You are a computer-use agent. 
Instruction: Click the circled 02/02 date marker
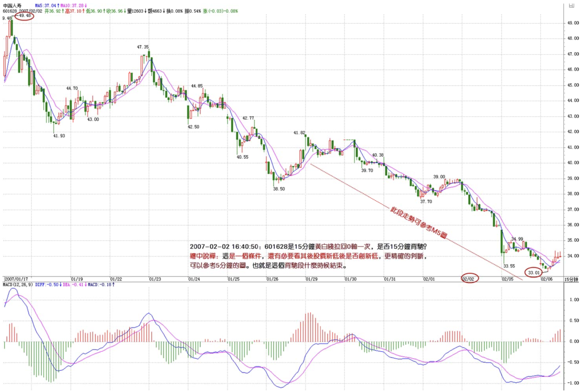469,279
